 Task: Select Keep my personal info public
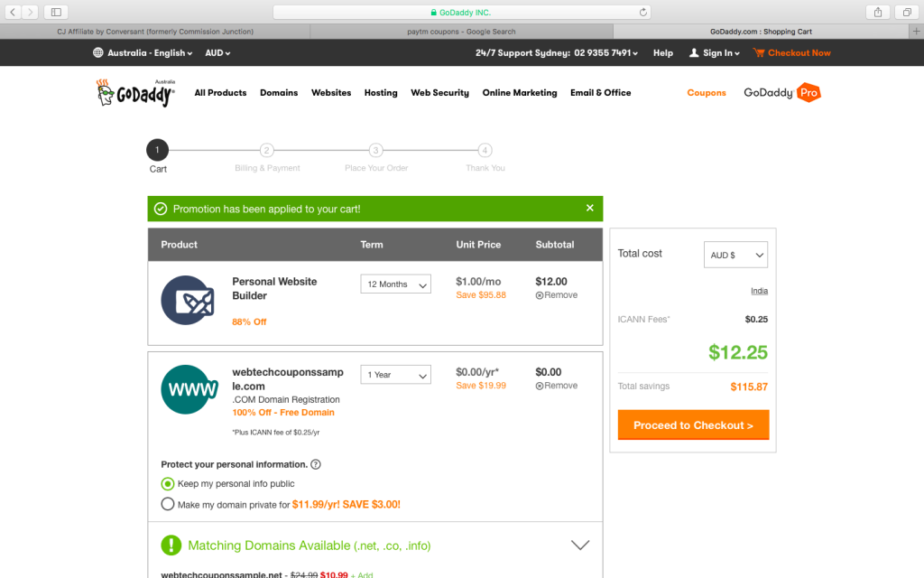(x=168, y=484)
